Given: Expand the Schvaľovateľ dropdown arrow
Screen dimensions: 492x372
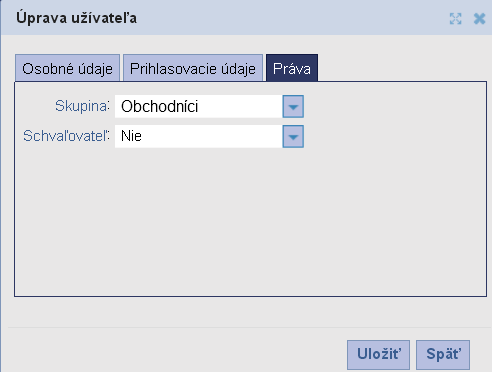Looking at the screenshot, I should 293,136.
